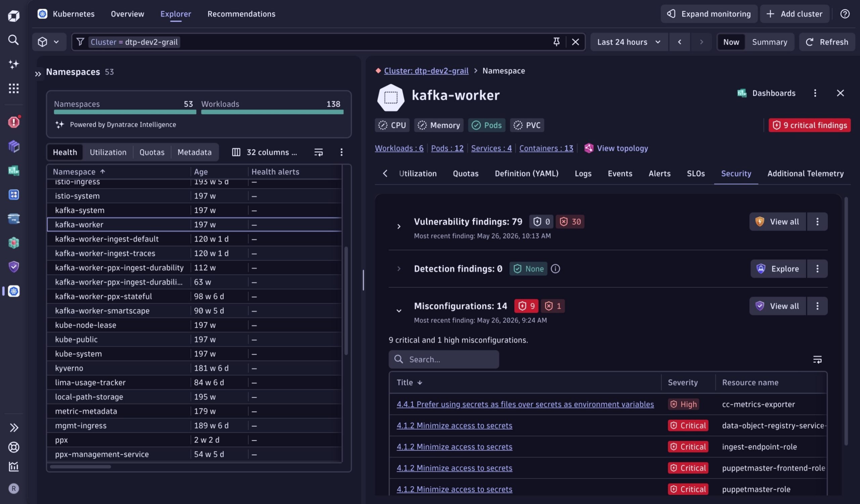Go to previous timeframe arrow
860x504 pixels.
click(x=680, y=42)
